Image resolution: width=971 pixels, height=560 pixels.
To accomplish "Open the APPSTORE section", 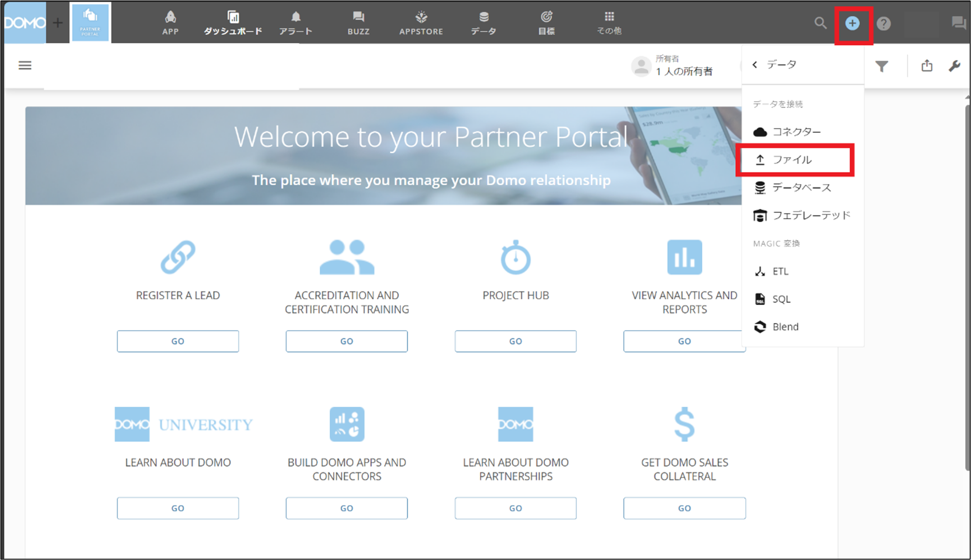I will (x=421, y=23).
